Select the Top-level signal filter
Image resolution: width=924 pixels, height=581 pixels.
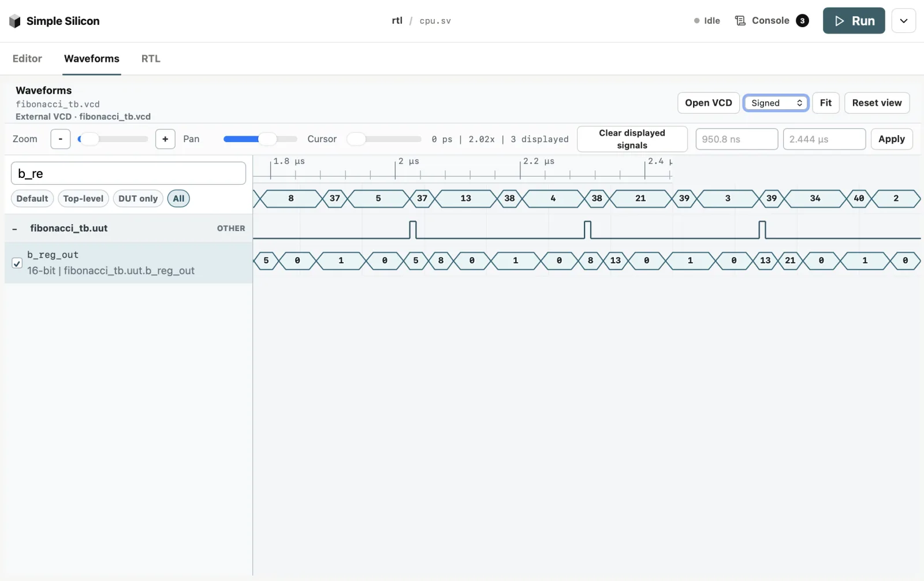(83, 199)
